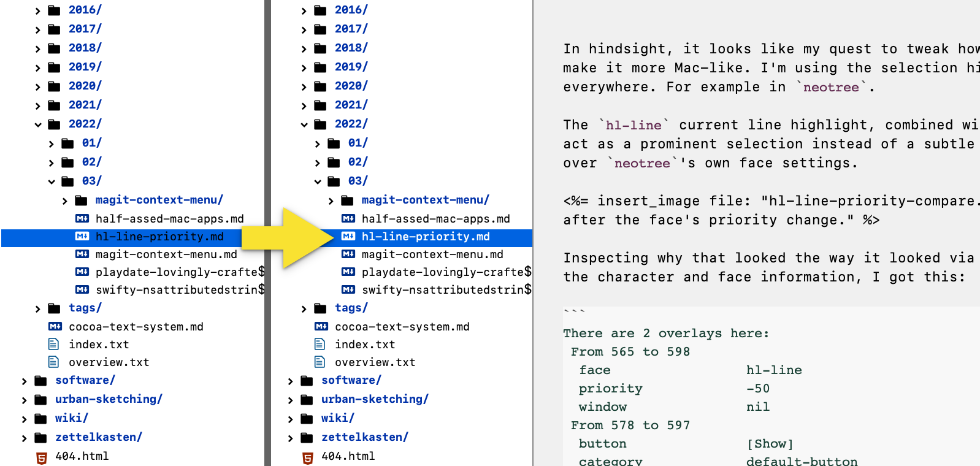This screenshot has height=466, width=980.
Task: Click folder icon of zettelkasten/ in right tree
Action: [x=307, y=438]
